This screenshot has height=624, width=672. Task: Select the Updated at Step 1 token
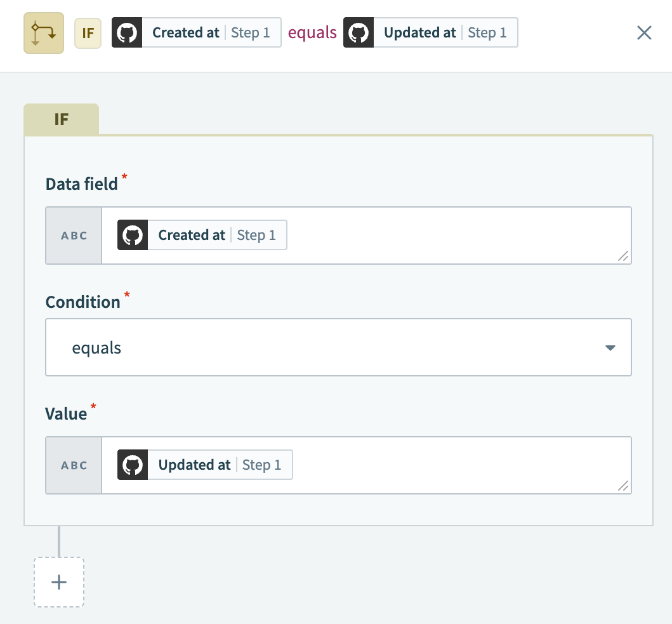203,465
